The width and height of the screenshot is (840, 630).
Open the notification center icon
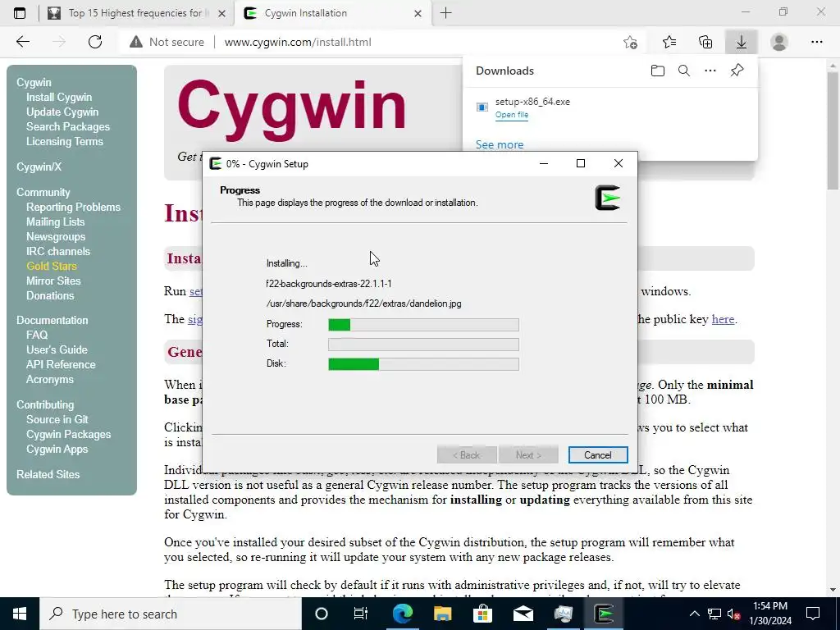813,614
